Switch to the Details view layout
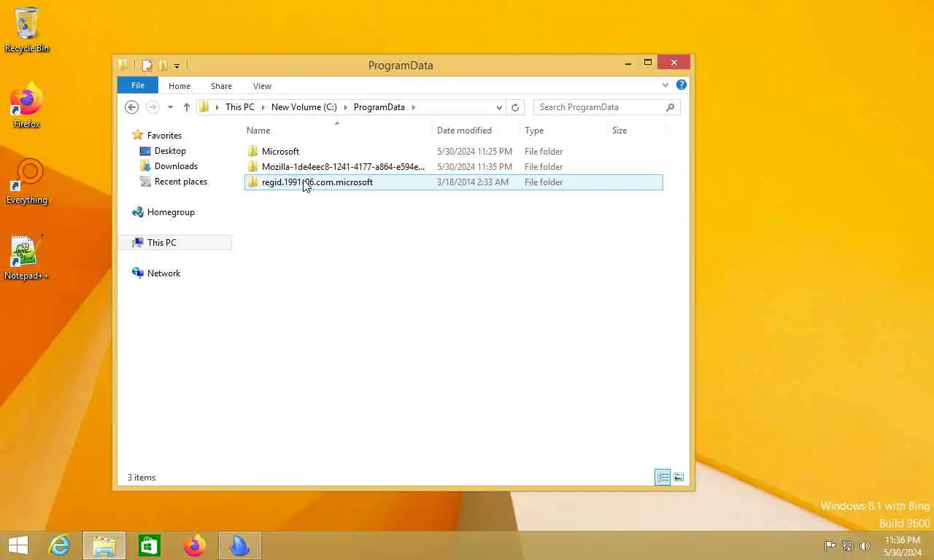Viewport: 934px width, 560px height. point(663,478)
